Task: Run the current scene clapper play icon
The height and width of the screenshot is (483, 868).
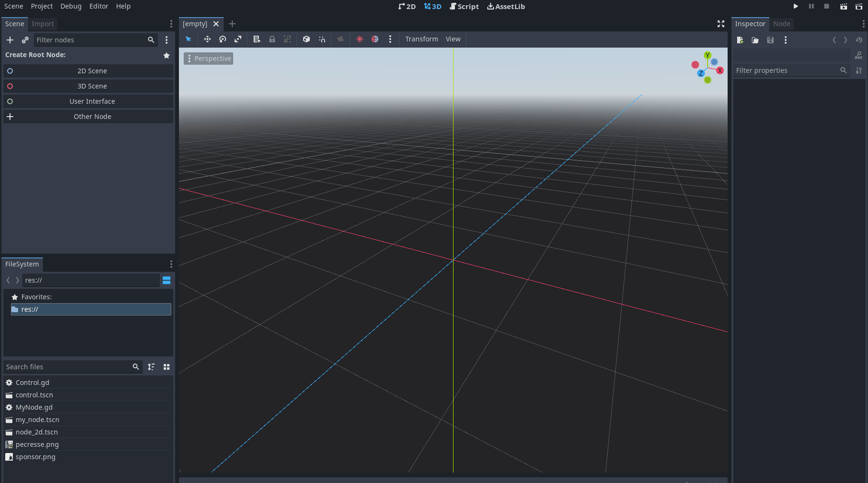Action: click(x=843, y=6)
